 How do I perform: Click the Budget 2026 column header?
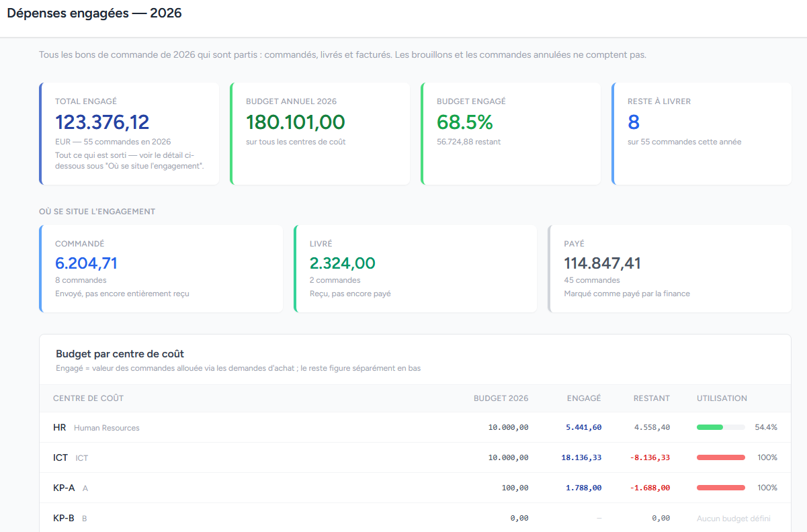[x=501, y=398]
